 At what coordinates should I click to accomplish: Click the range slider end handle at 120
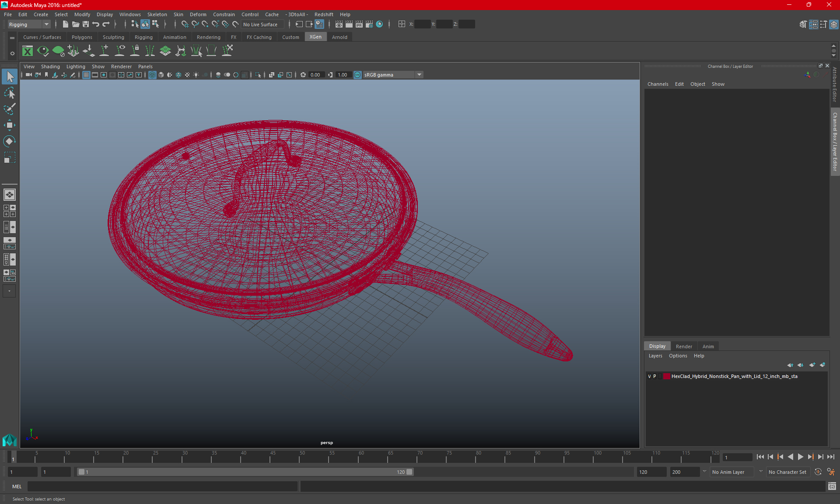409,472
